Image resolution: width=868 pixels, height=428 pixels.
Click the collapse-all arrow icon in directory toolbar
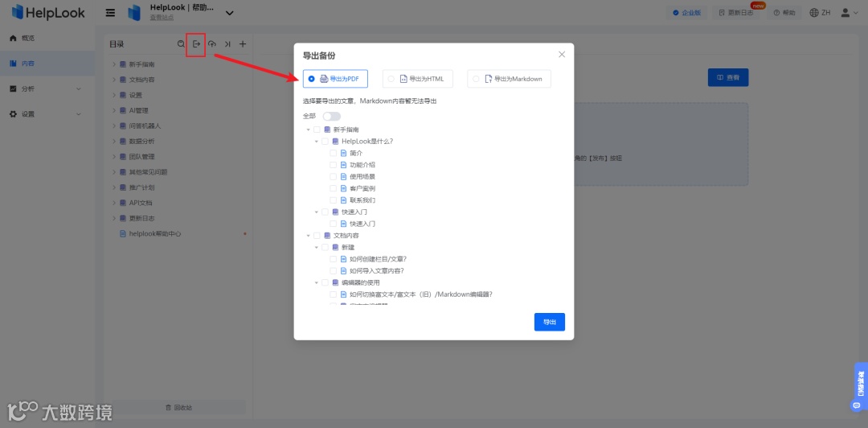(227, 43)
